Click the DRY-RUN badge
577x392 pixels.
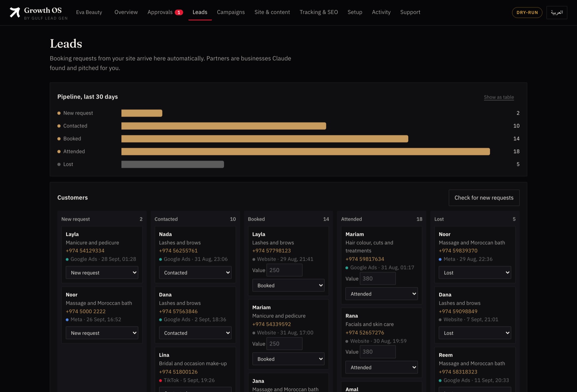[x=527, y=12]
